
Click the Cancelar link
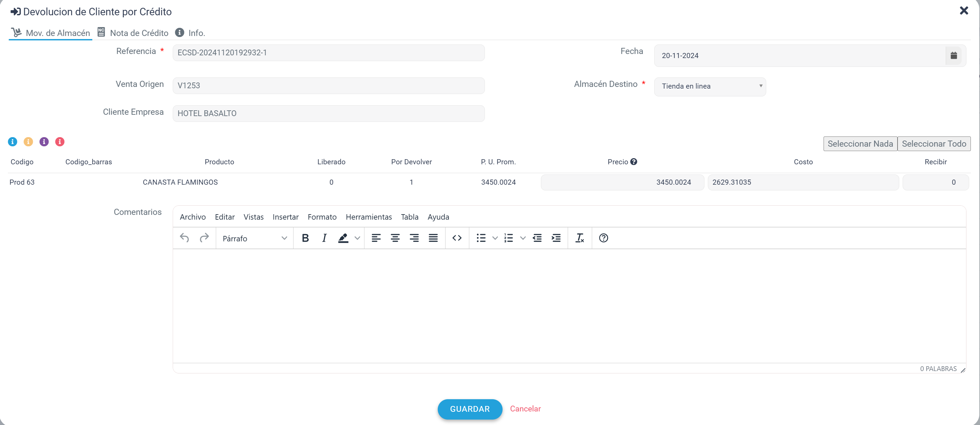point(525,409)
